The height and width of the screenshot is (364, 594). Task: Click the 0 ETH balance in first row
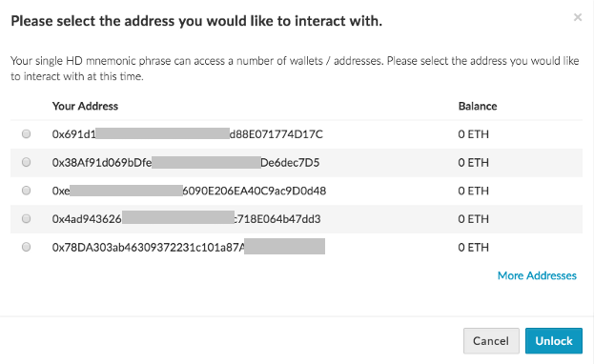pos(473,134)
